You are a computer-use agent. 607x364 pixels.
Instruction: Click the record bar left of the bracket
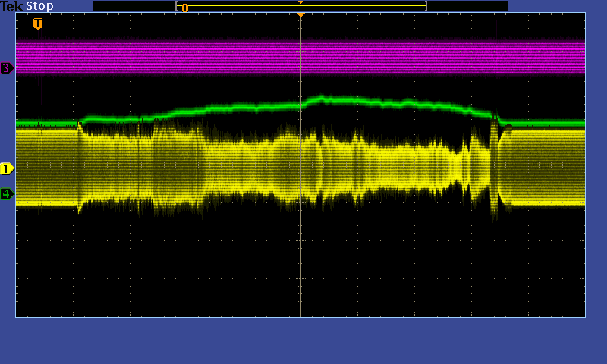coord(134,6)
